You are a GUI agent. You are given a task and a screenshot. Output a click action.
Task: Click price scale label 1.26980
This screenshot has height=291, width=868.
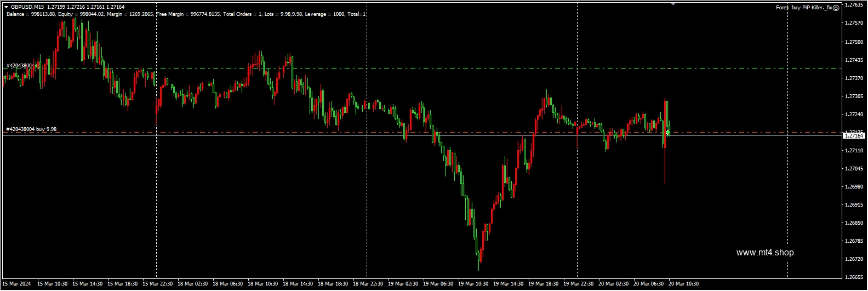(x=854, y=186)
